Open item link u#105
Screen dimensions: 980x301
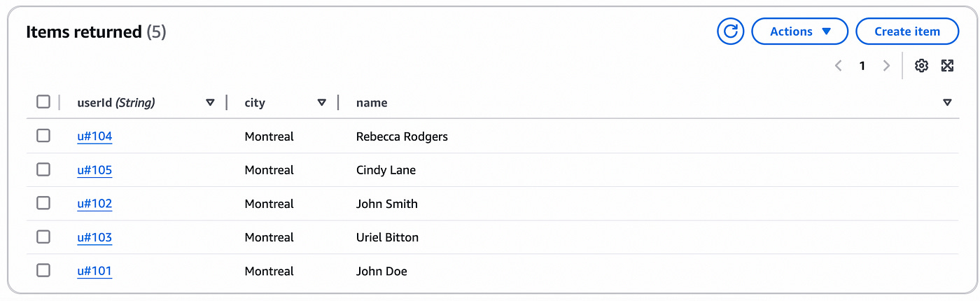click(x=94, y=170)
